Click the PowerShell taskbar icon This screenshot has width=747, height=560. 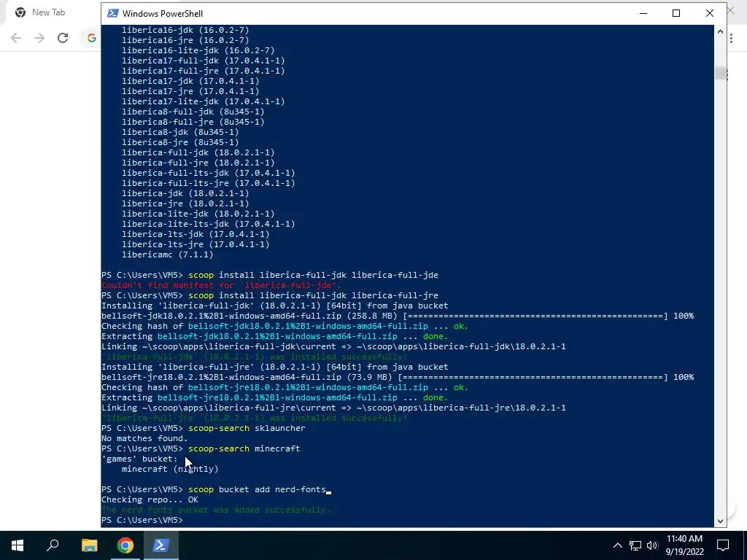(x=161, y=545)
